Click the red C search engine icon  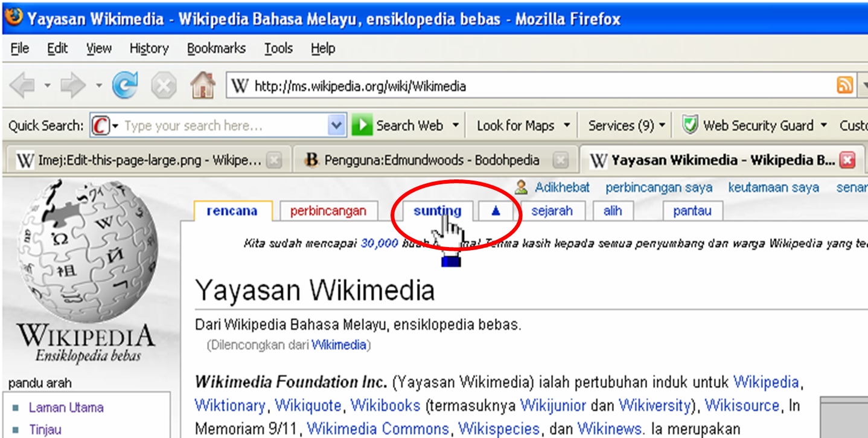point(101,126)
